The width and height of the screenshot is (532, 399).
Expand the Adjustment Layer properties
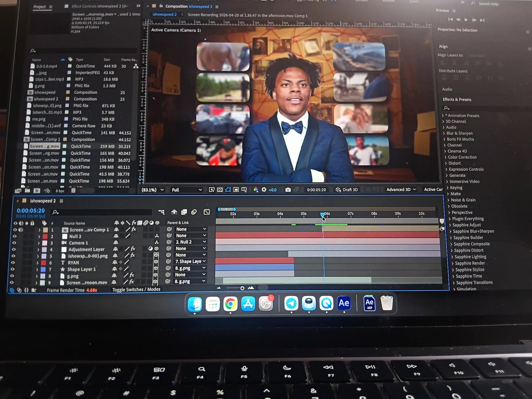39,250
